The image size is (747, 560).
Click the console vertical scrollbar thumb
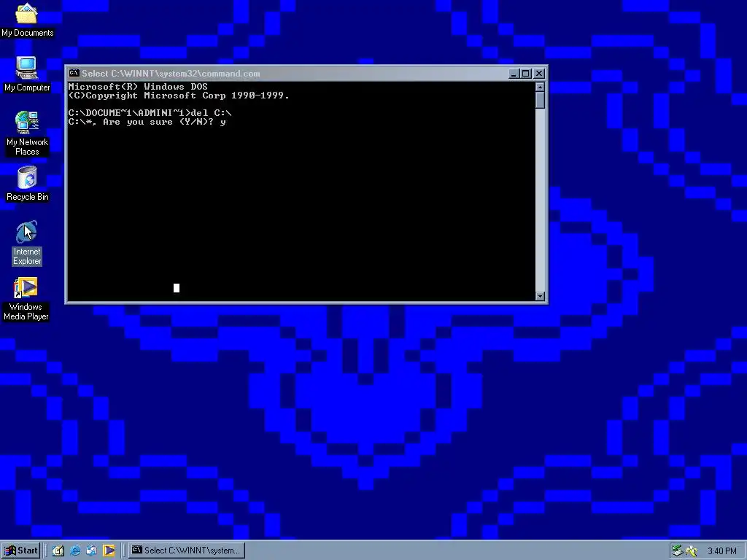point(540,101)
